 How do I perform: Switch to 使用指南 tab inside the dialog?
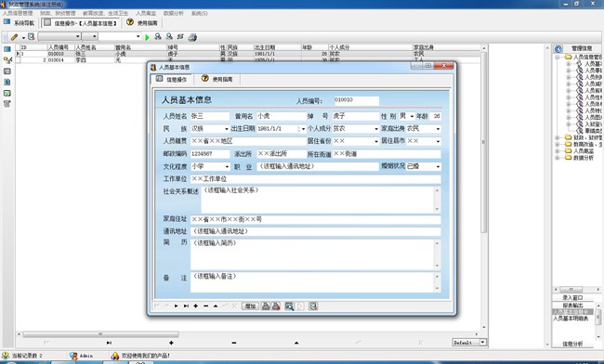(x=217, y=79)
